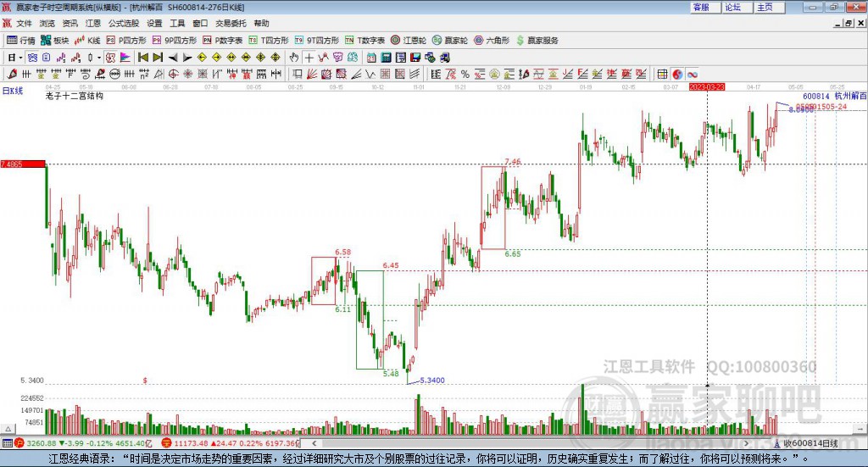
Task: Toggle the infinity symbol tool
Action: click(692, 75)
